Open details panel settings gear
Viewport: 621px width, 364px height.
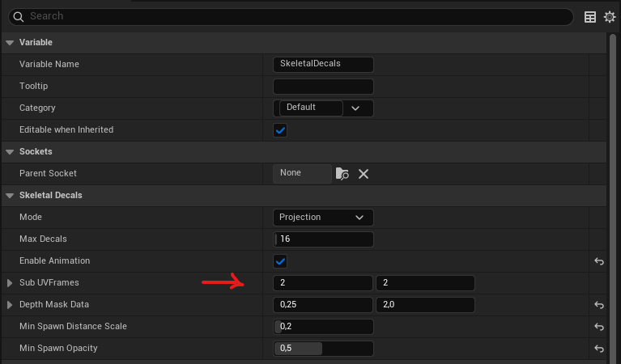610,17
